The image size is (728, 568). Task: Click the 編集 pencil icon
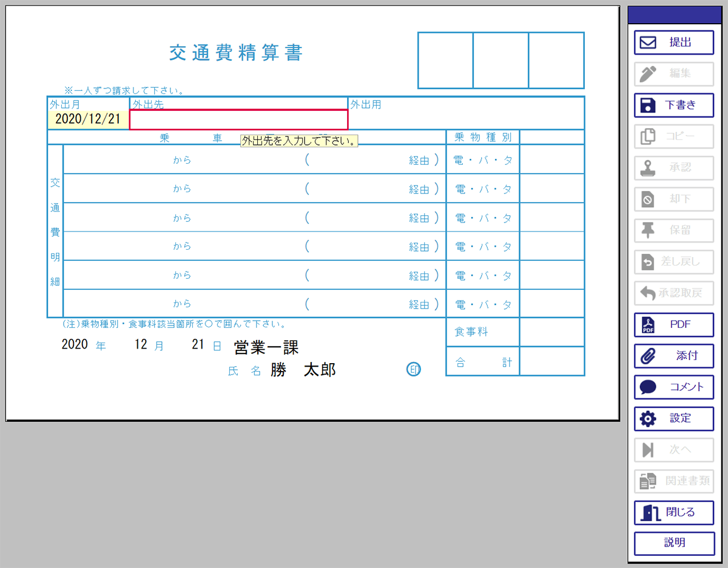point(649,74)
